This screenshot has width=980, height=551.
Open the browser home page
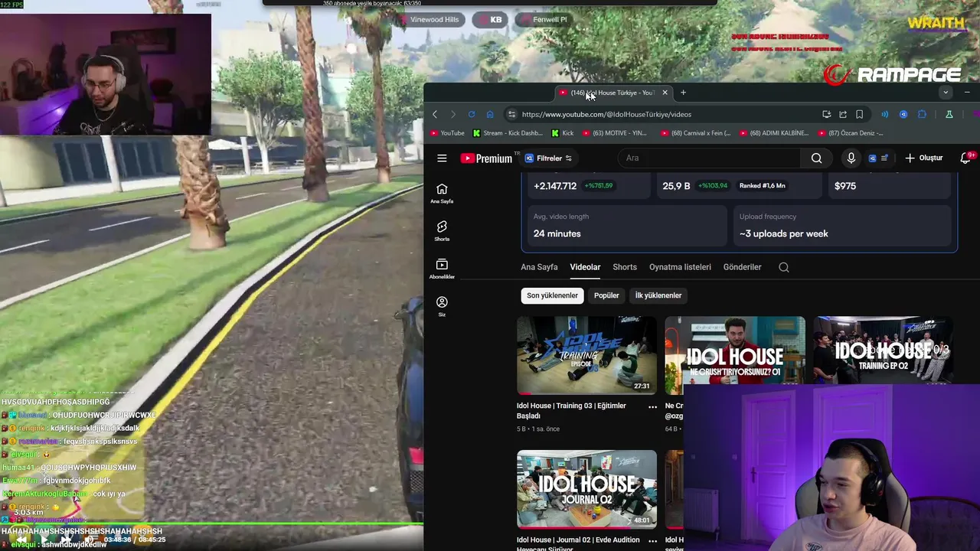[x=490, y=114]
